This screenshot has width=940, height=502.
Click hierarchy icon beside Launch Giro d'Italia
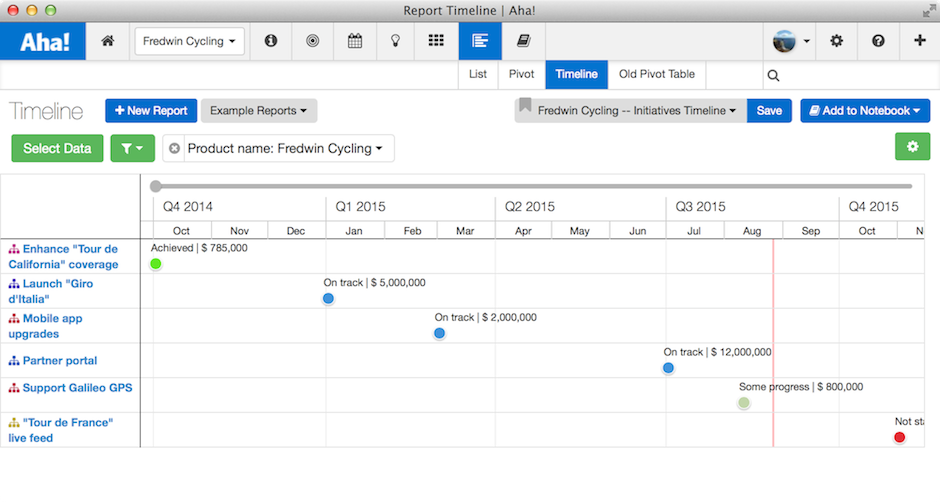point(14,284)
